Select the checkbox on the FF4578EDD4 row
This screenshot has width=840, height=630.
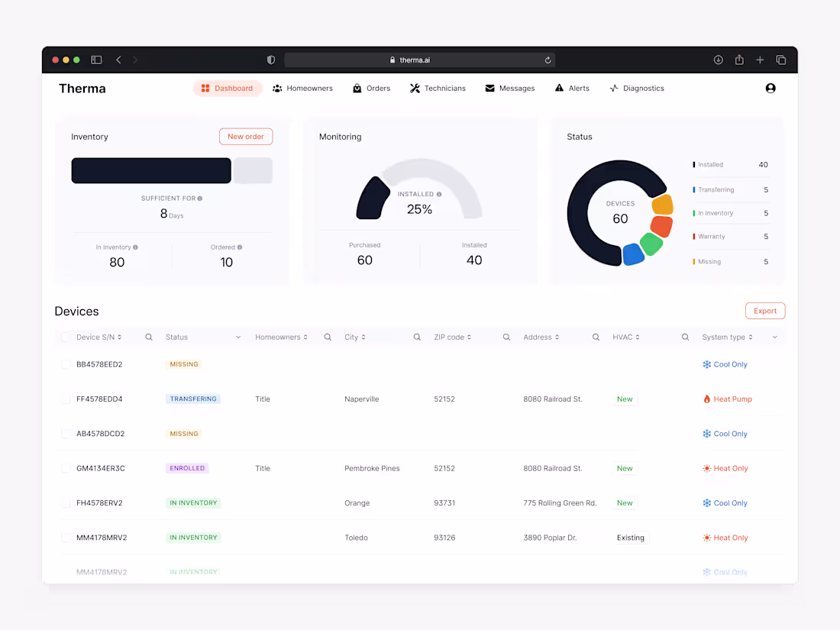click(66, 399)
